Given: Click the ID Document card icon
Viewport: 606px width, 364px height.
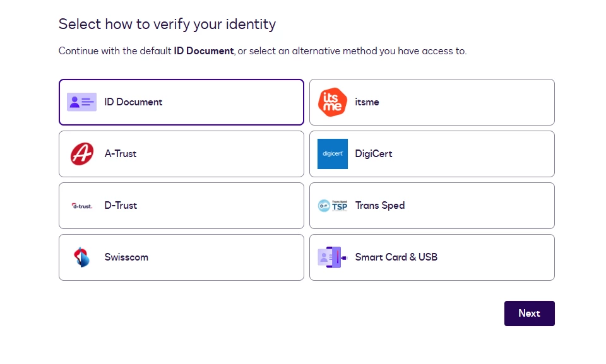Looking at the screenshot, I should click(x=81, y=102).
